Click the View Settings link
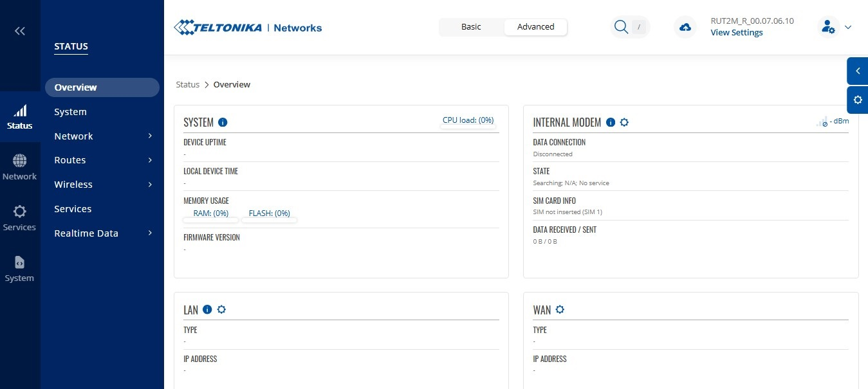The image size is (868, 389). 736,33
